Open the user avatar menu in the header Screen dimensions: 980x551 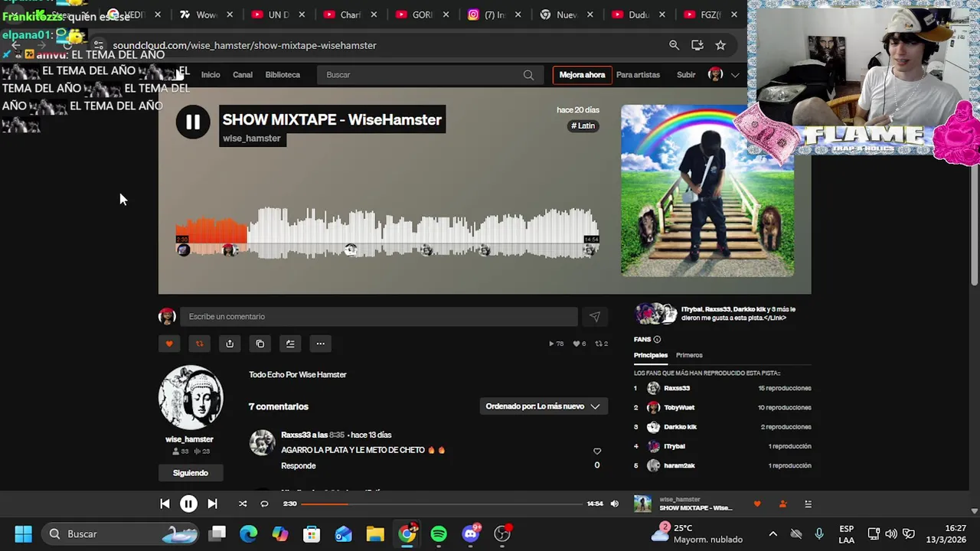[716, 74]
